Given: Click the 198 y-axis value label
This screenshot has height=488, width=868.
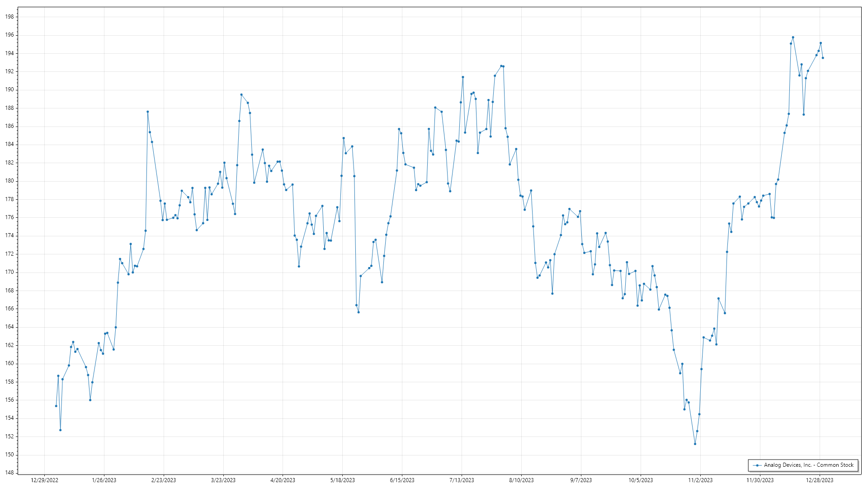Looking at the screenshot, I should point(9,17).
